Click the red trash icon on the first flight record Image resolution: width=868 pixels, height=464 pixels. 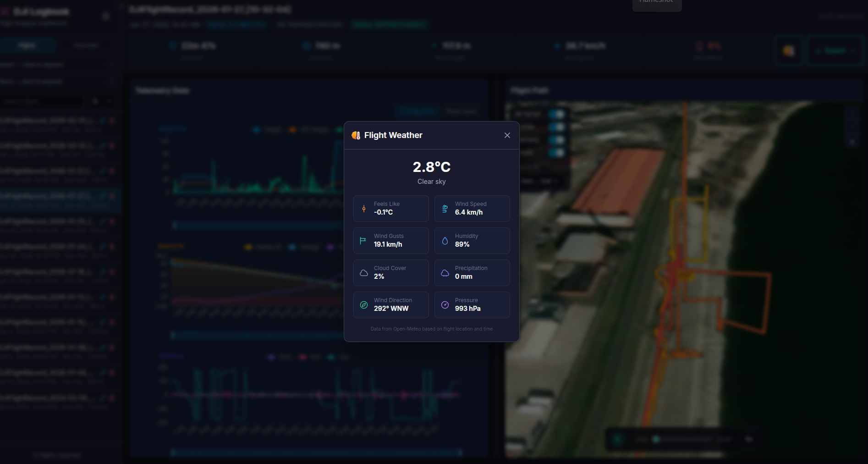(111, 121)
